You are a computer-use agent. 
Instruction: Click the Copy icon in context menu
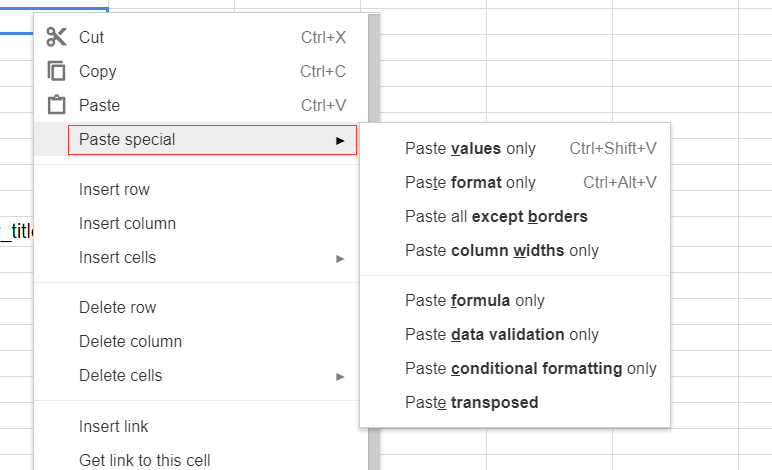coord(56,72)
